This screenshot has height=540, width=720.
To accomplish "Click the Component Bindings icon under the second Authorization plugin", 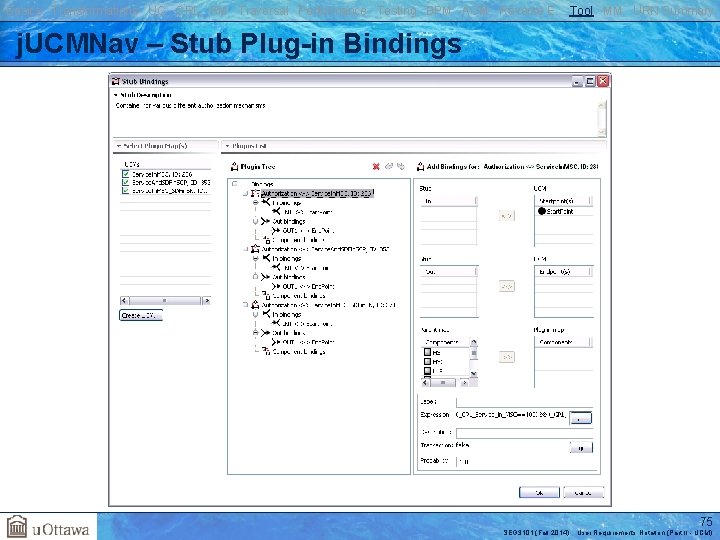I will click(x=266, y=295).
